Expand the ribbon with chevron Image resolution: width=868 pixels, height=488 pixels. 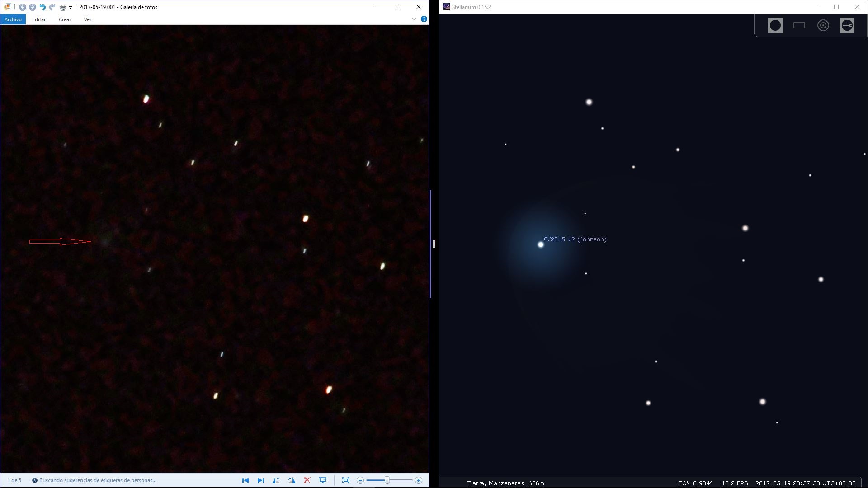[414, 19]
